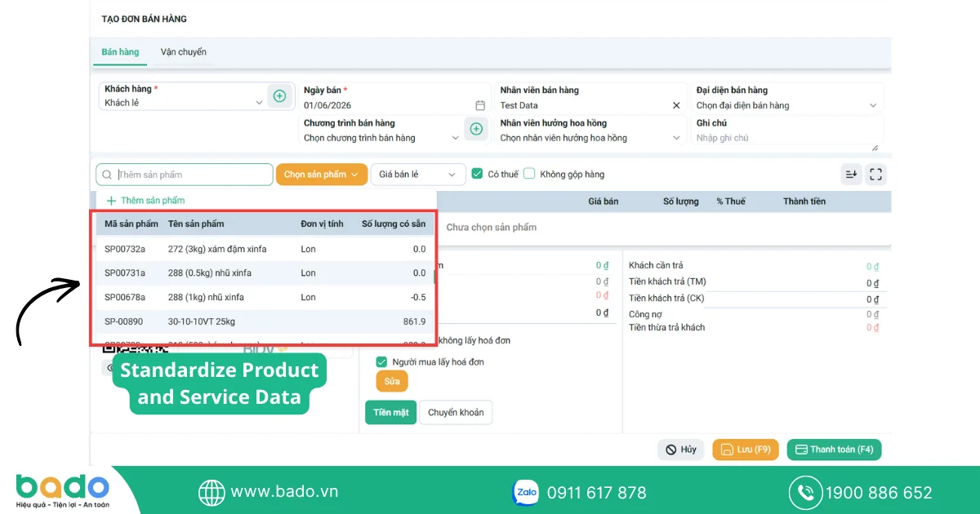Viewport: 980px width, 514px height.
Task: Expand Nhân viên hưởng hoa hồng dropdown
Action: tap(590, 131)
